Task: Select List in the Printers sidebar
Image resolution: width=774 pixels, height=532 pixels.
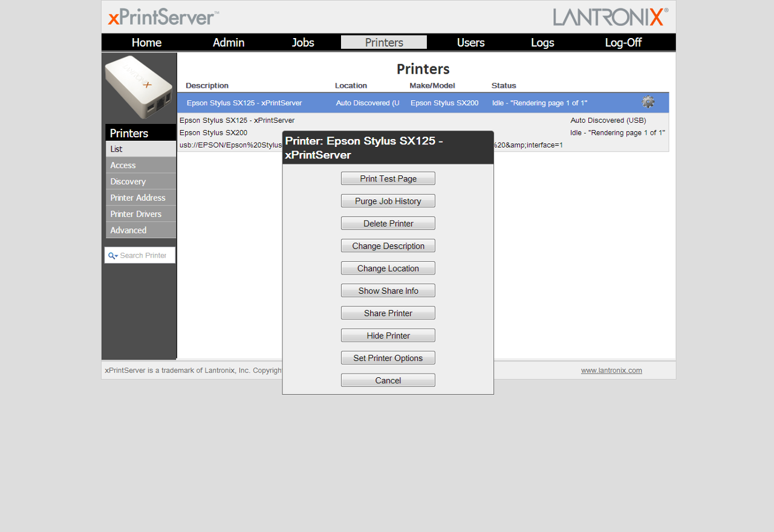Action: coord(141,149)
